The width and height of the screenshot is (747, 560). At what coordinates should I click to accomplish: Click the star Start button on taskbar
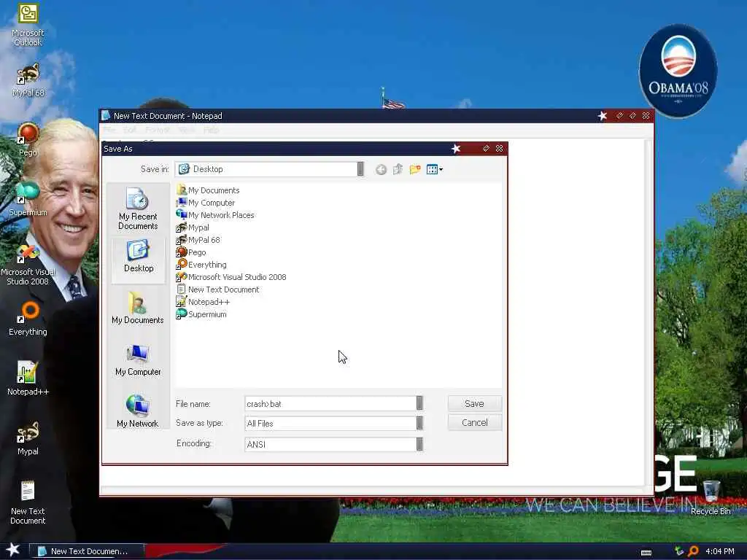13,550
